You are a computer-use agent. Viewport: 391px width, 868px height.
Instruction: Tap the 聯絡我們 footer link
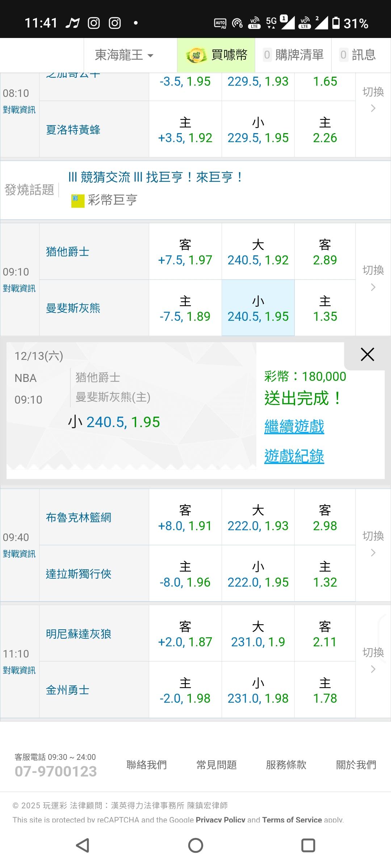point(147,765)
